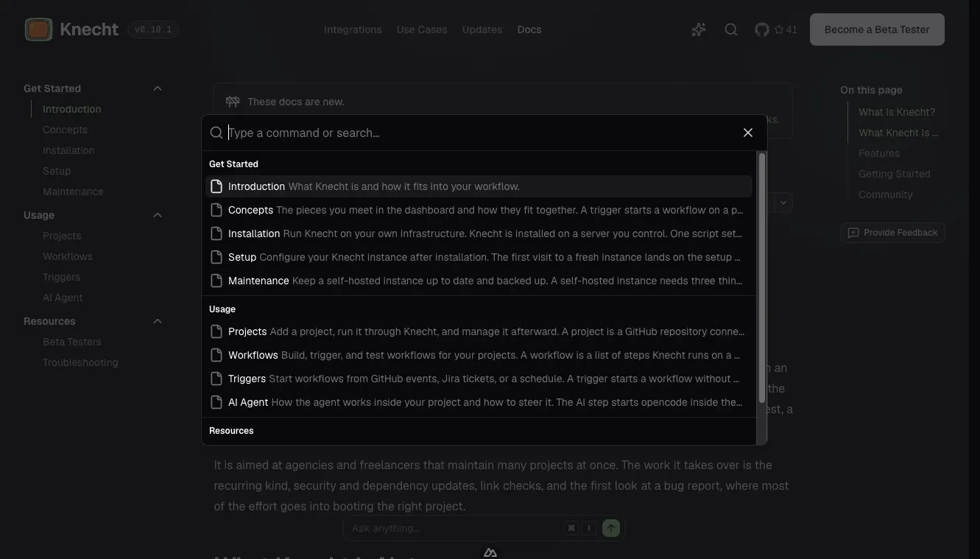This screenshot has height=559, width=980.
Task: Collapse the Usage sidebar section
Action: (x=158, y=215)
